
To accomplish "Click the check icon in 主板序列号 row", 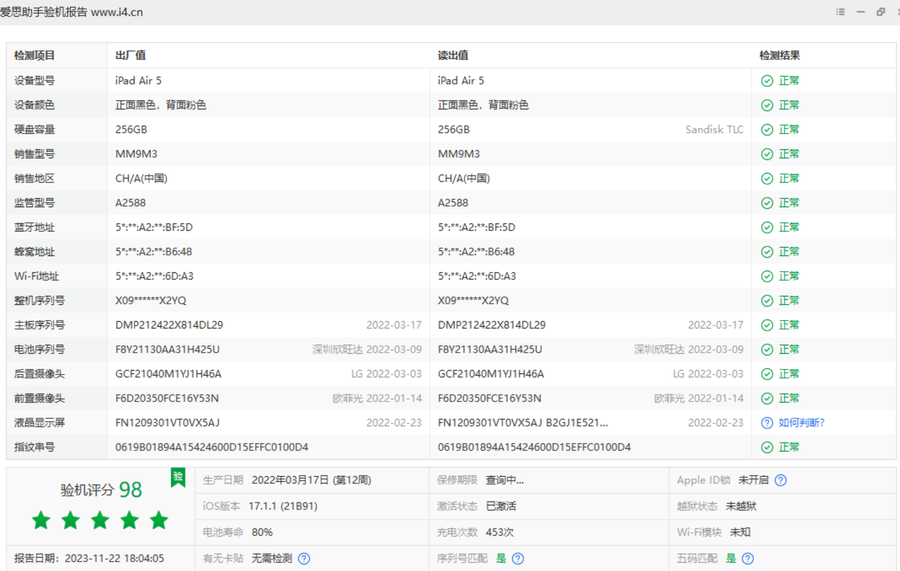I will pos(767,325).
